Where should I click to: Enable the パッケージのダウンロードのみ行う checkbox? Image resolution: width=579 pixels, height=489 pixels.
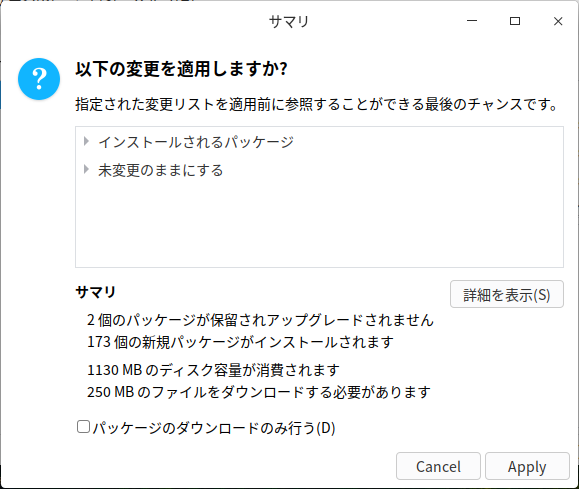(83, 427)
